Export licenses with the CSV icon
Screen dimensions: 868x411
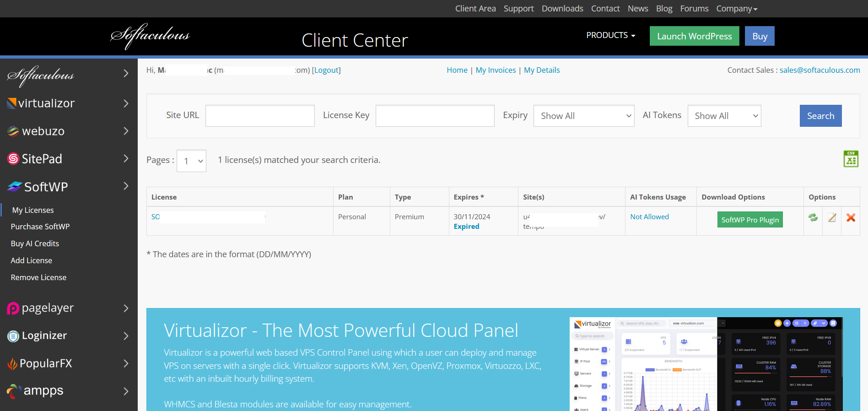[851, 159]
